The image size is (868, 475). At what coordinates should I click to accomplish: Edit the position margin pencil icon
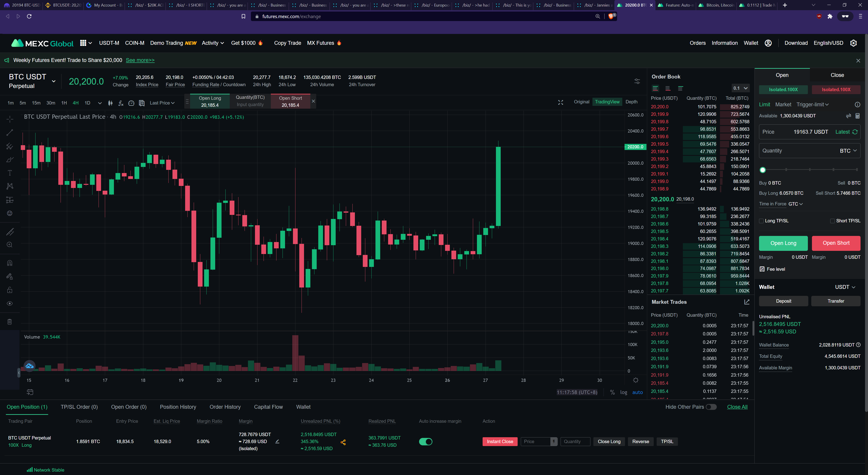pyautogui.click(x=277, y=441)
